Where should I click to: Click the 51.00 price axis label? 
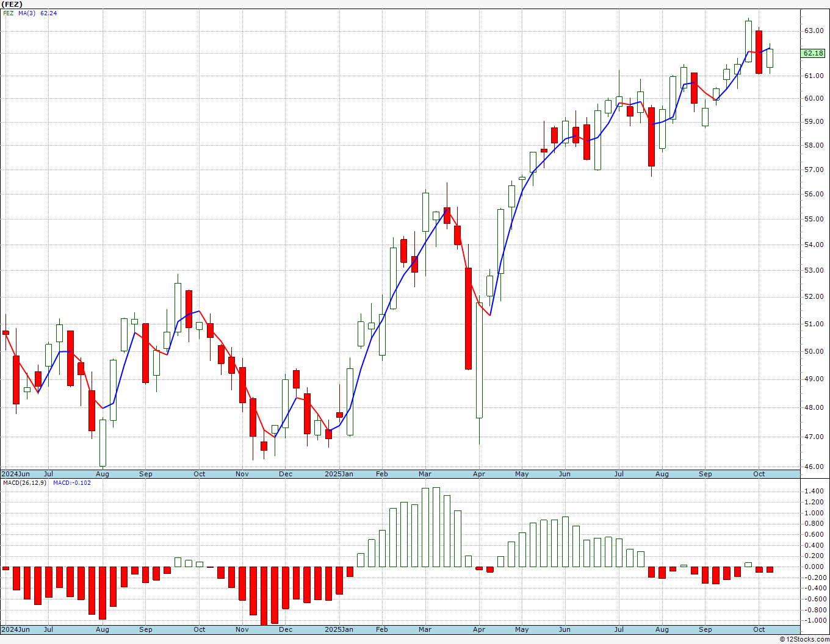click(813, 324)
